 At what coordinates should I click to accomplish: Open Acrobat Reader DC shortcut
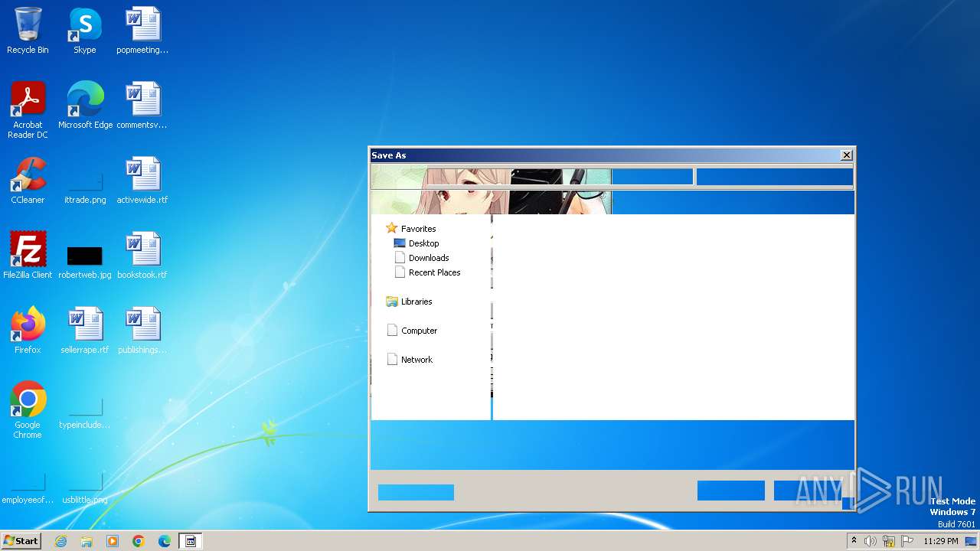pos(28,109)
